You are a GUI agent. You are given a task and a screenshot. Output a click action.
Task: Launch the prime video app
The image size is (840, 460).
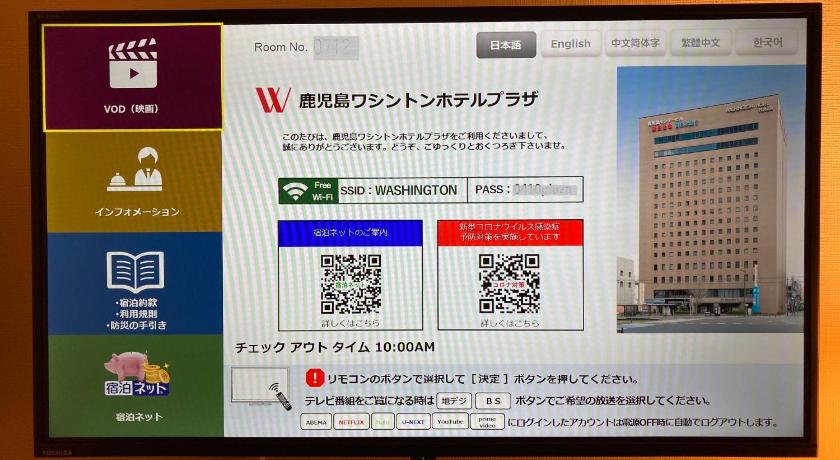point(488,421)
